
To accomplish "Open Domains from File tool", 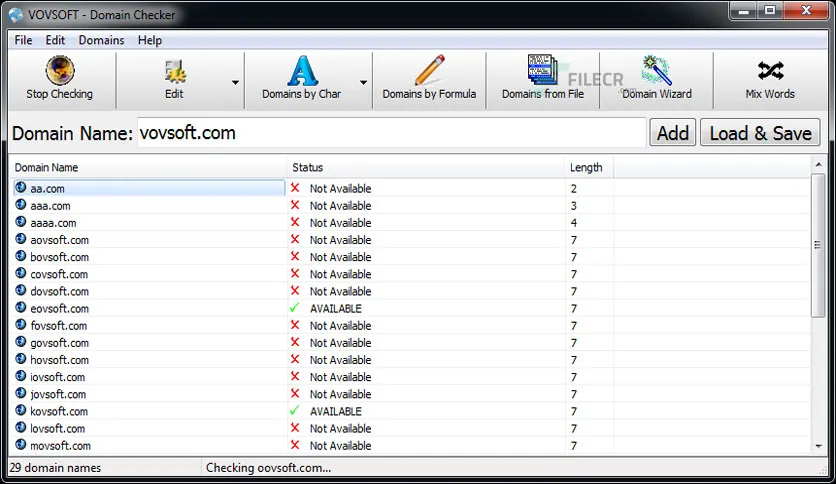I will click(543, 79).
